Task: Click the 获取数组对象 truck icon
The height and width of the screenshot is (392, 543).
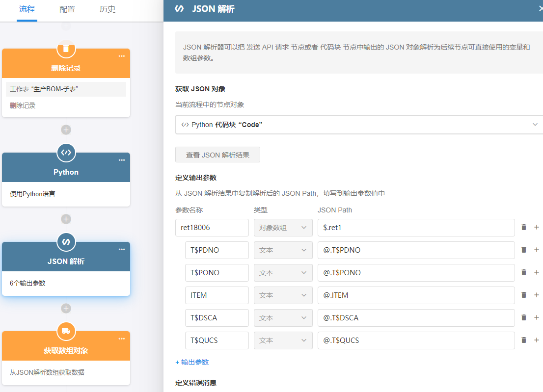Action: pyautogui.click(x=66, y=331)
